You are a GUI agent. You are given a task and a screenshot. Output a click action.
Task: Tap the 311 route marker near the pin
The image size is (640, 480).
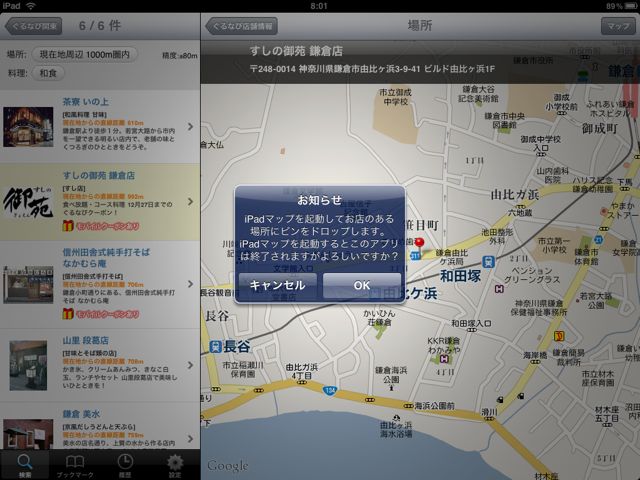pyautogui.click(x=415, y=256)
